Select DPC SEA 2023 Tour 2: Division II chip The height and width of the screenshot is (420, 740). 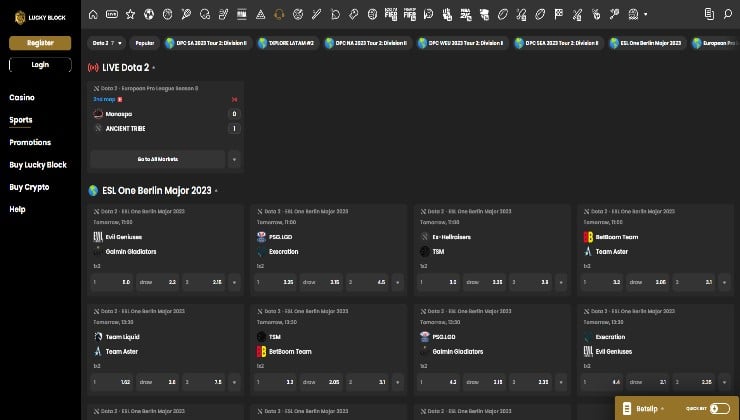pos(558,43)
